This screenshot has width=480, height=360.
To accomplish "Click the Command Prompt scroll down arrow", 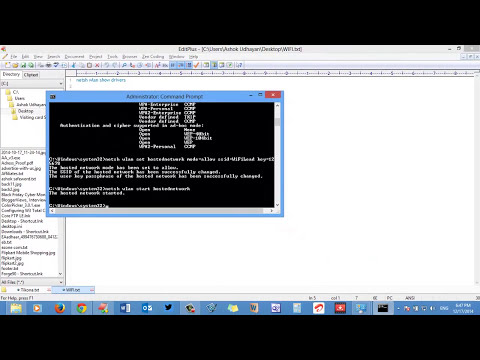I will point(277,205).
